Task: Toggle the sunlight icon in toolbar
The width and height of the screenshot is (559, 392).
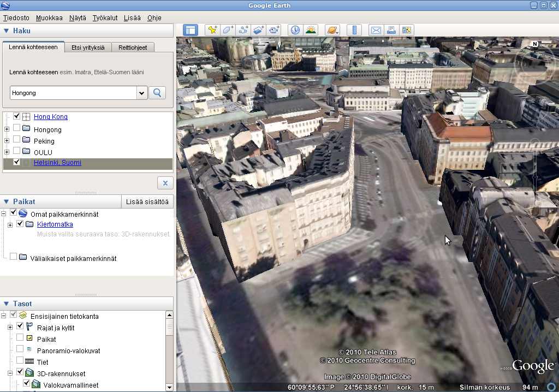Action: click(311, 30)
